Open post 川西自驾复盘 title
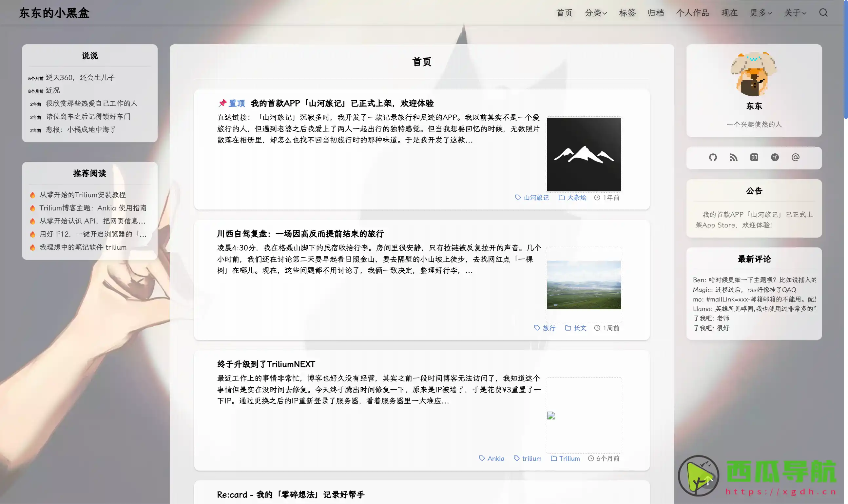 (300, 234)
